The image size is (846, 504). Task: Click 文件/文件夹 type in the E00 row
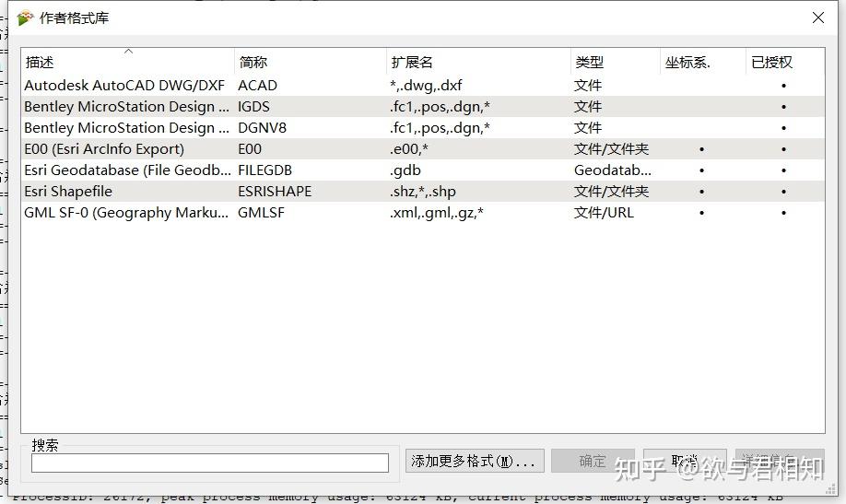[x=611, y=149]
